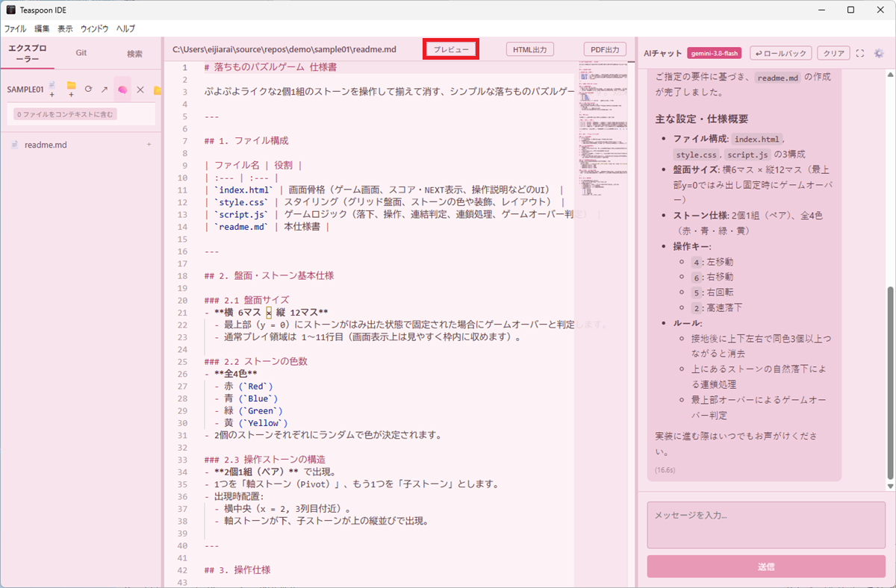Click the diagonal arrow icon in explorer toolbar
This screenshot has height=588, width=896.
click(x=105, y=89)
